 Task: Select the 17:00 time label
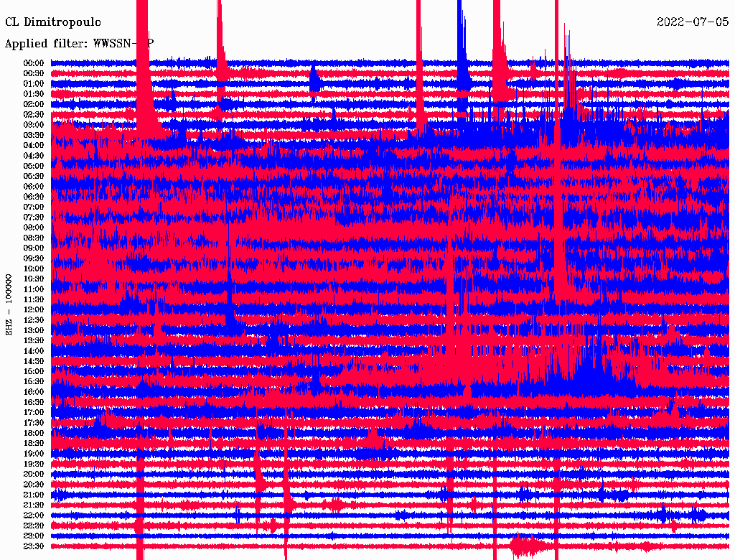pos(34,412)
